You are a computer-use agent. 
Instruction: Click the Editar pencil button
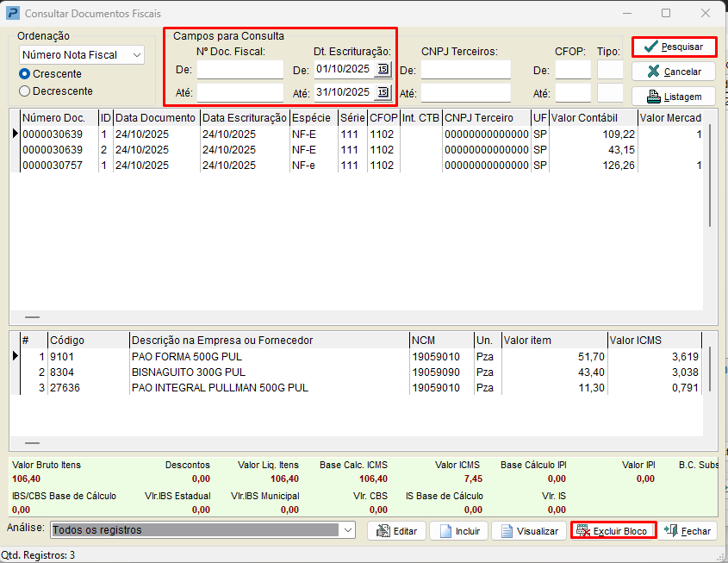[396, 531]
